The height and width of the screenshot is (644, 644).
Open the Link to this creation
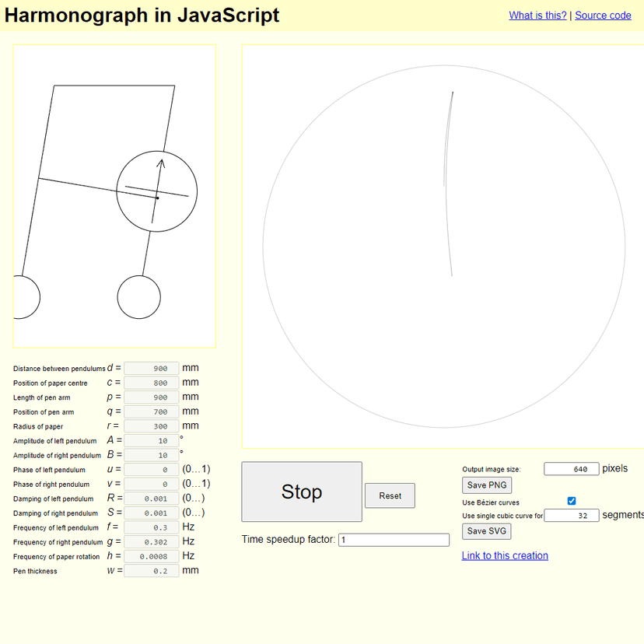(505, 555)
